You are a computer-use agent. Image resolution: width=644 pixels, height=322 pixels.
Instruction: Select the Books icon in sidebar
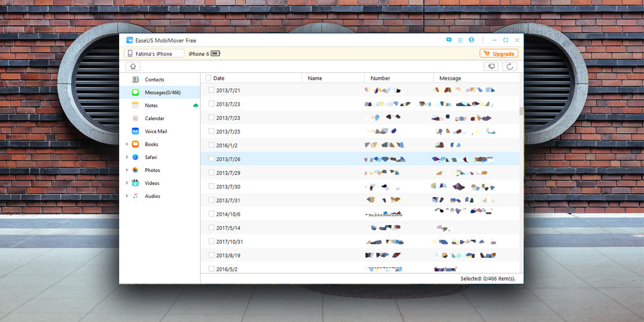click(135, 144)
